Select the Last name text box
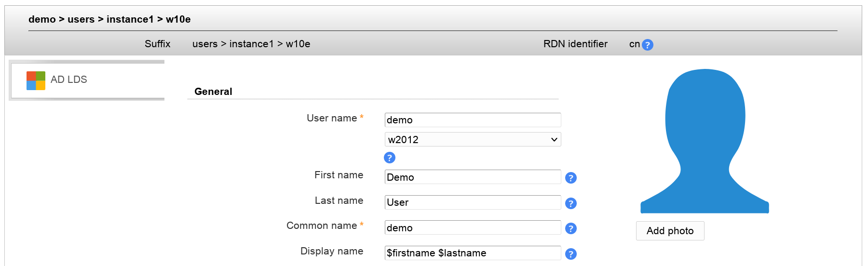Screen dimensions: 868x266 (x=473, y=202)
